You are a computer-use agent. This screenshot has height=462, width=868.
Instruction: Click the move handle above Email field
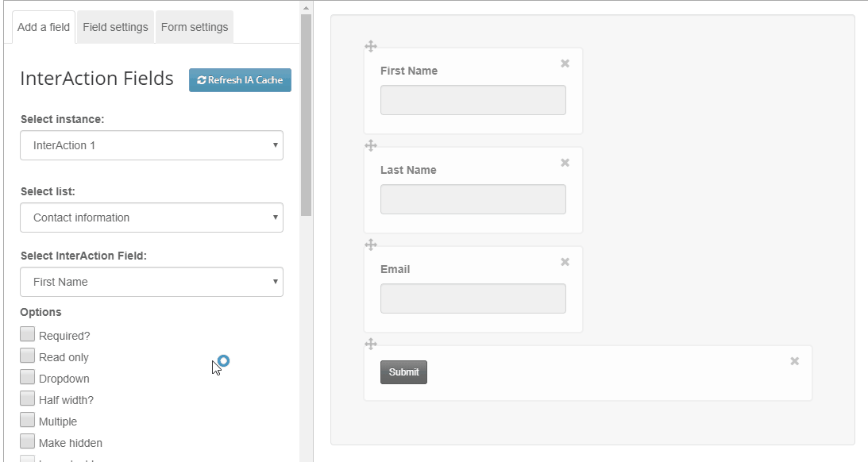coord(371,244)
